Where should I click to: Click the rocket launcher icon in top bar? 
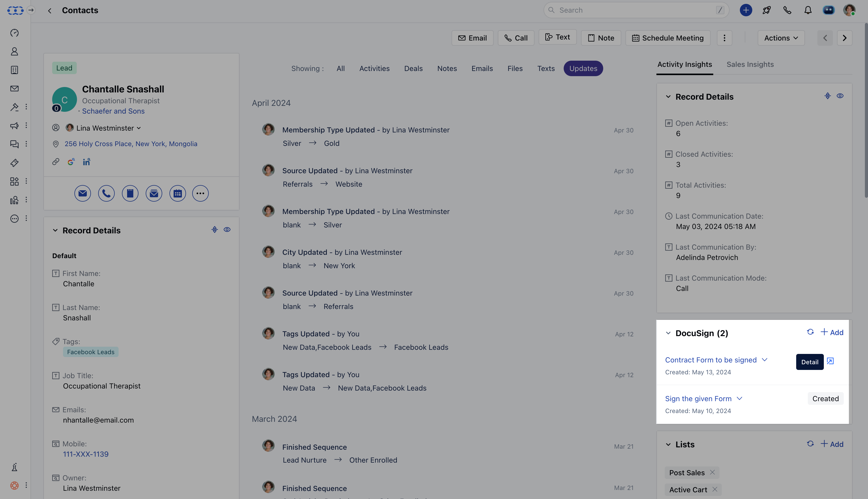pyautogui.click(x=766, y=10)
